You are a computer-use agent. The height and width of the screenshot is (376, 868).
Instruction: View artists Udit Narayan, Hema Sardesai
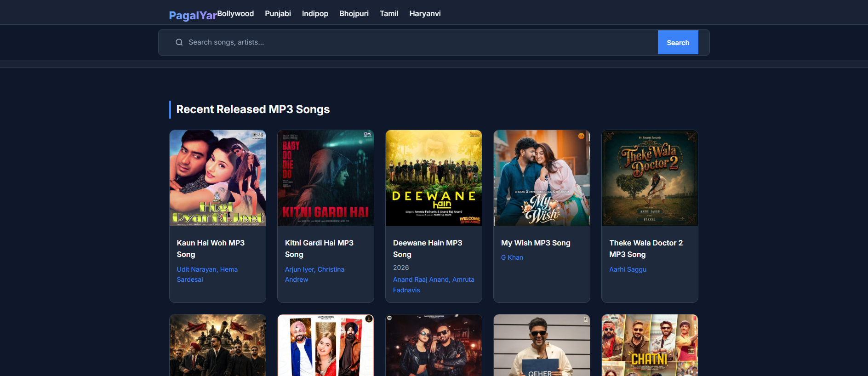click(207, 274)
